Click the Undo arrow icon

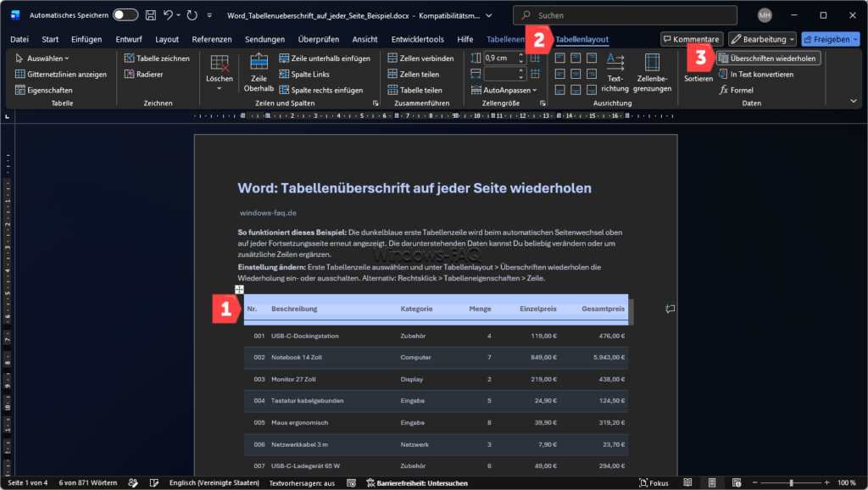pyautogui.click(x=169, y=15)
